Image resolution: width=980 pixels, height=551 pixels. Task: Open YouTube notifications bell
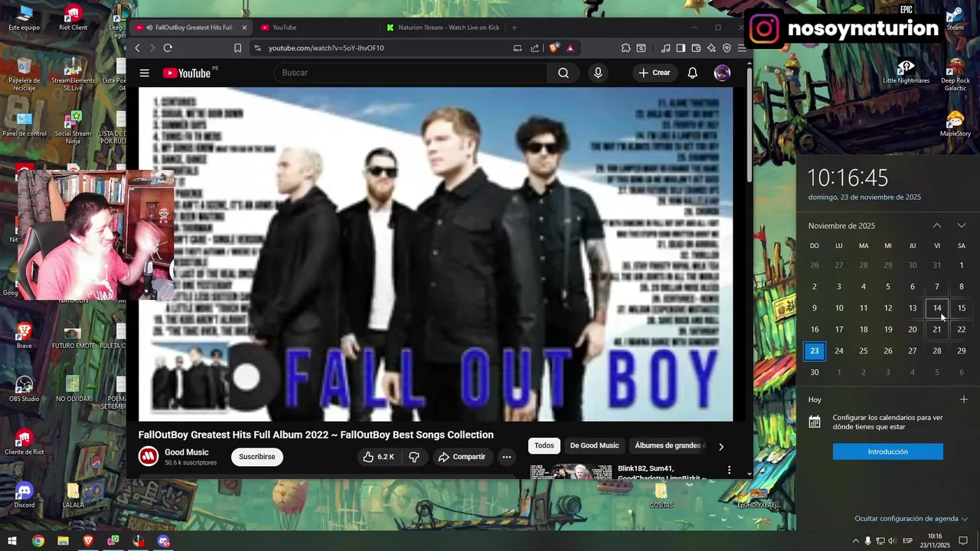(x=692, y=73)
